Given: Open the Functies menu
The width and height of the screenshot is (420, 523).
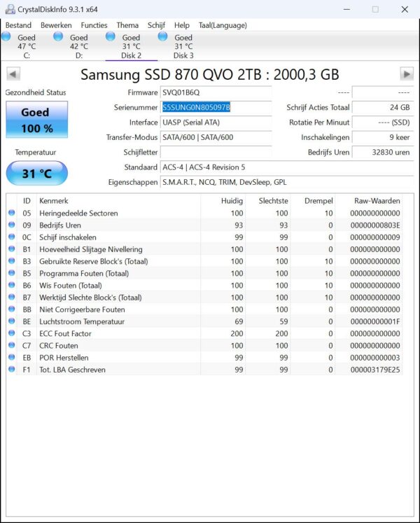Looking at the screenshot, I should click(94, 25).
